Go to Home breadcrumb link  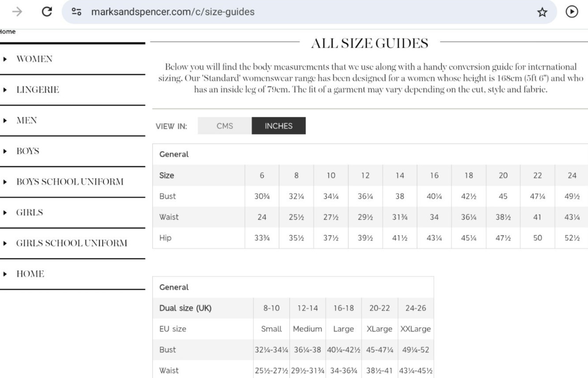[7, 32]
